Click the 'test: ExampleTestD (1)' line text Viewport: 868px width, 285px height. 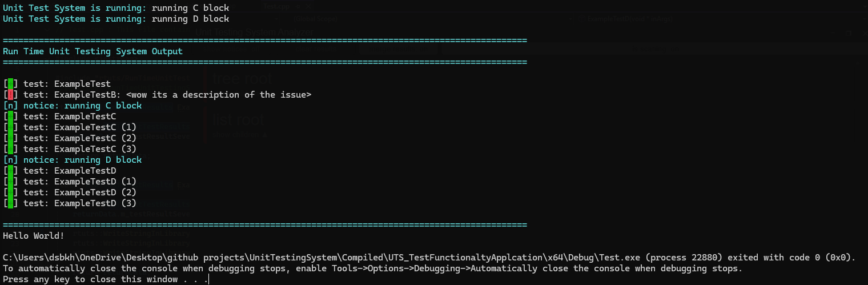[80, 182]
